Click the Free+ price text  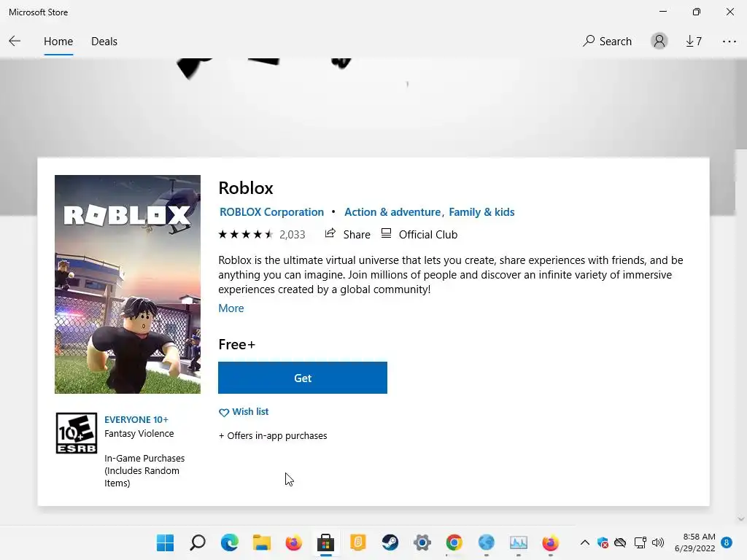point(237,344)
